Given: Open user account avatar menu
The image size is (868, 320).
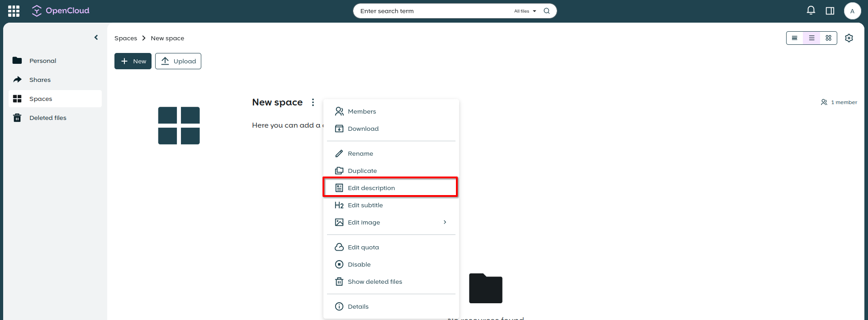Looking at the screenshot, I should click(x=852, y=11).
